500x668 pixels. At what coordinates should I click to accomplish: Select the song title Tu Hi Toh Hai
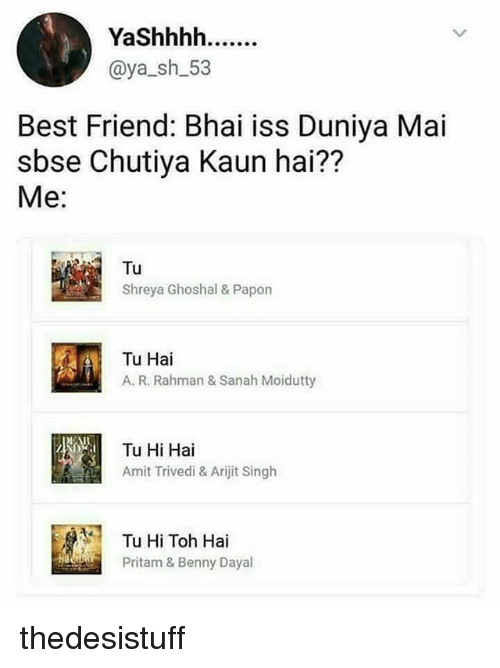click(x=175, y=541)
